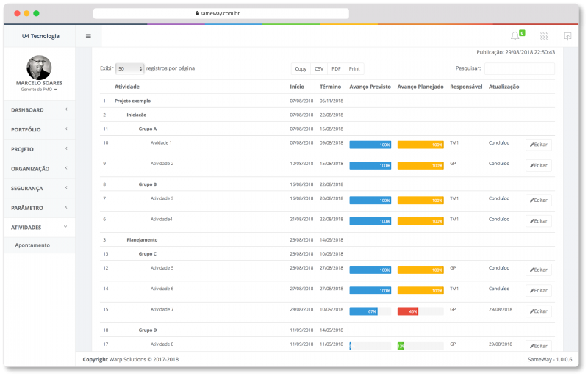This screenshot has width=588, height=376.
Task: Click the hamburger menu icon
Action: click(x=88, y=36)
